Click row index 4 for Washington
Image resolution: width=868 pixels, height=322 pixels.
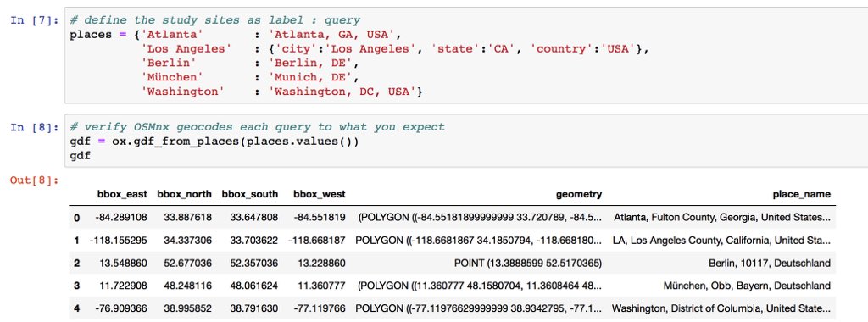click(x=77, y=308)
